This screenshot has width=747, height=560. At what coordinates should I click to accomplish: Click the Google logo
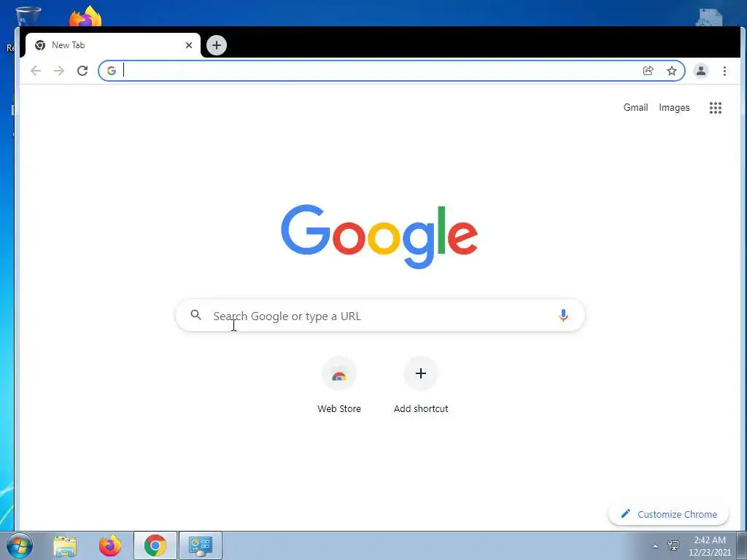[379, 237]
